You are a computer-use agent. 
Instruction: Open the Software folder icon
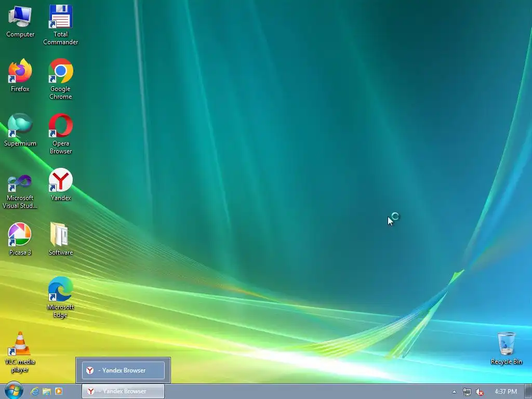point(60,239)
